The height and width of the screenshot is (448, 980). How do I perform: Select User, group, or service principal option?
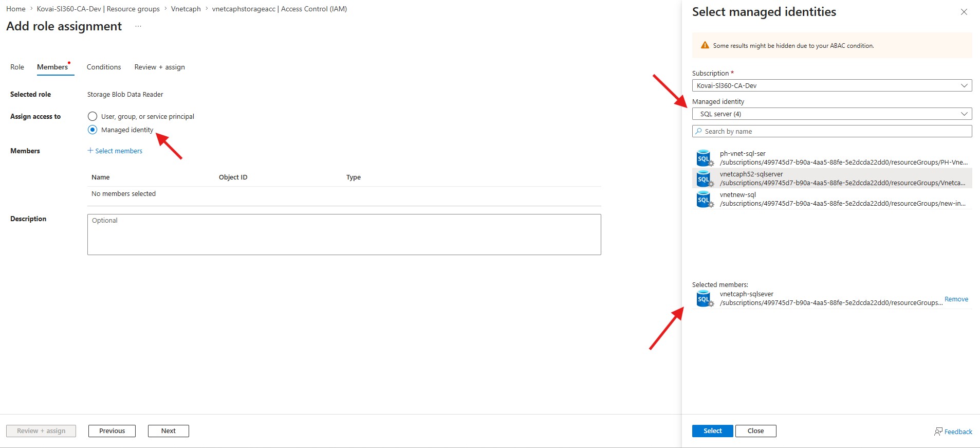(x=93, y=116)
